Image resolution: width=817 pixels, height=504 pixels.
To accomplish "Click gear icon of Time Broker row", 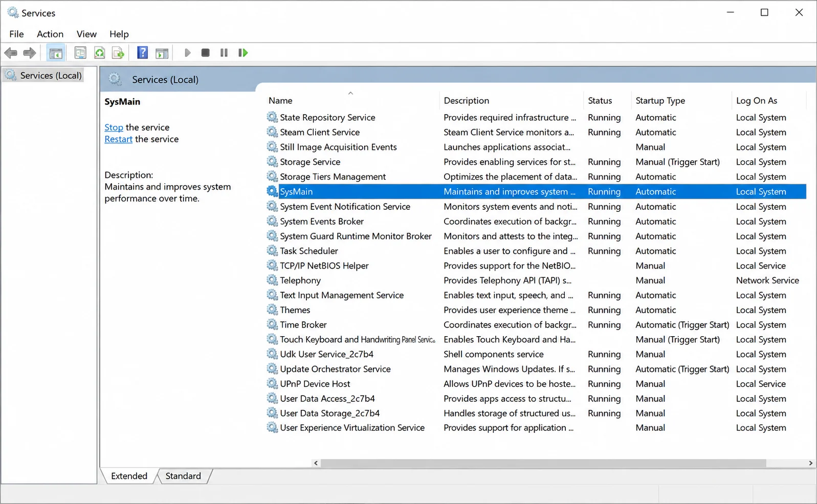I will point(272,324).
